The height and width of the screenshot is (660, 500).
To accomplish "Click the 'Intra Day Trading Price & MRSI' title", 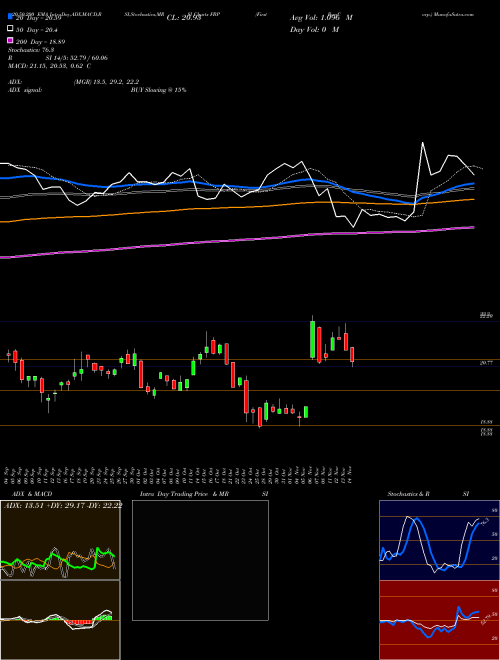I will [x=204, y=494].
